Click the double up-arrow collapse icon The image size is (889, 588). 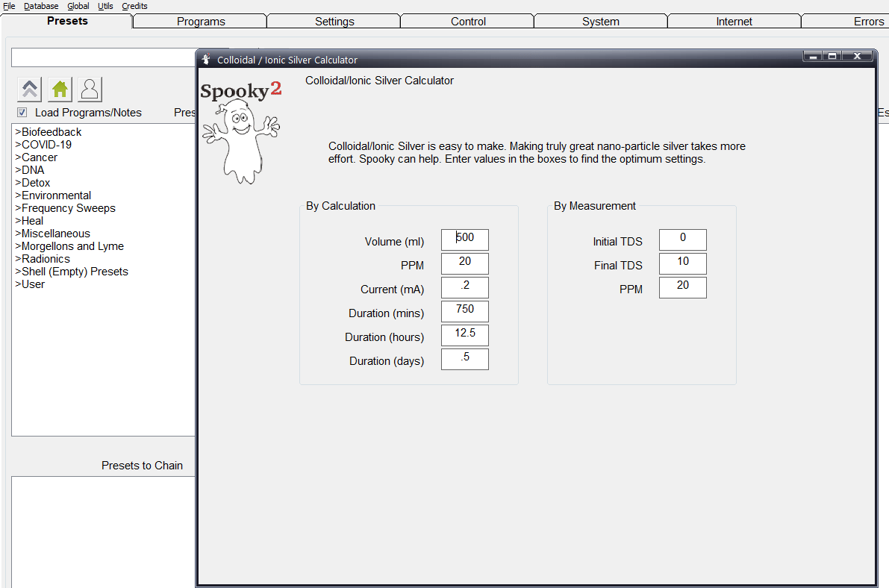click(29, 90)
